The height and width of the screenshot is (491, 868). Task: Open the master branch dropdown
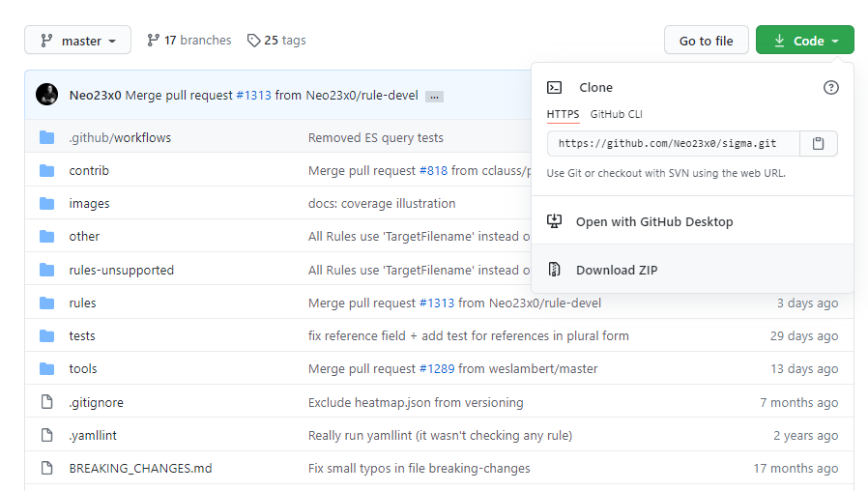click(x=77, y=41)
